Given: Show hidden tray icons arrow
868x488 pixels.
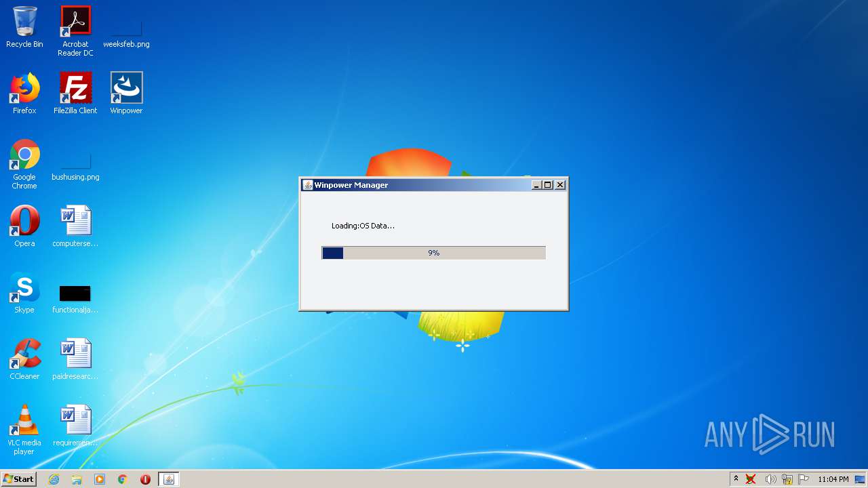Looking at the screenshot, I should click(x=736, y=479).
